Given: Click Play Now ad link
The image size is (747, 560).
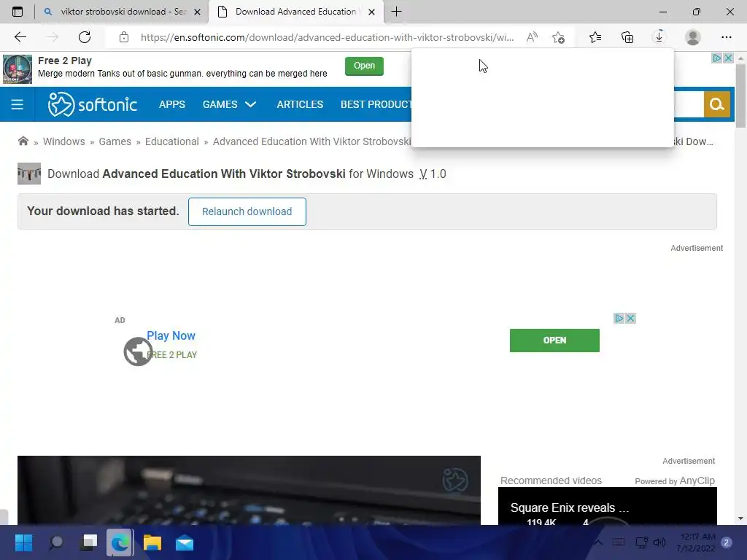Looking at the screenshot, I should (x=171, y=335).
